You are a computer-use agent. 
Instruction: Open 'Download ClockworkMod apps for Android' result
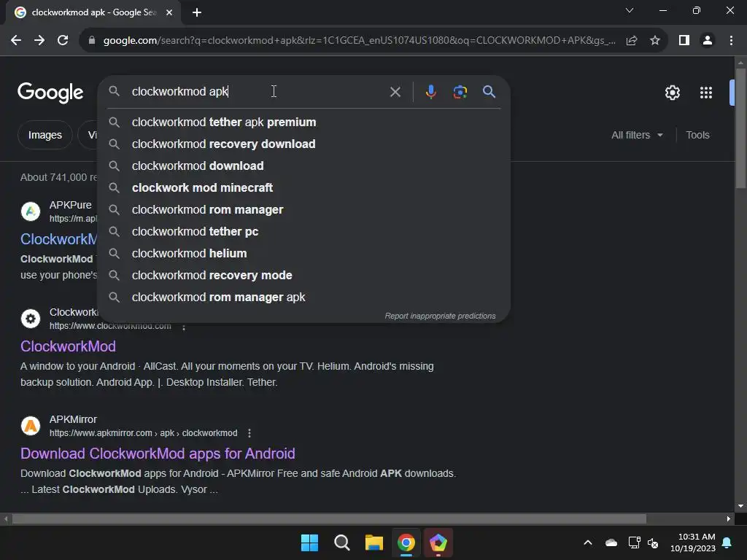158,454
